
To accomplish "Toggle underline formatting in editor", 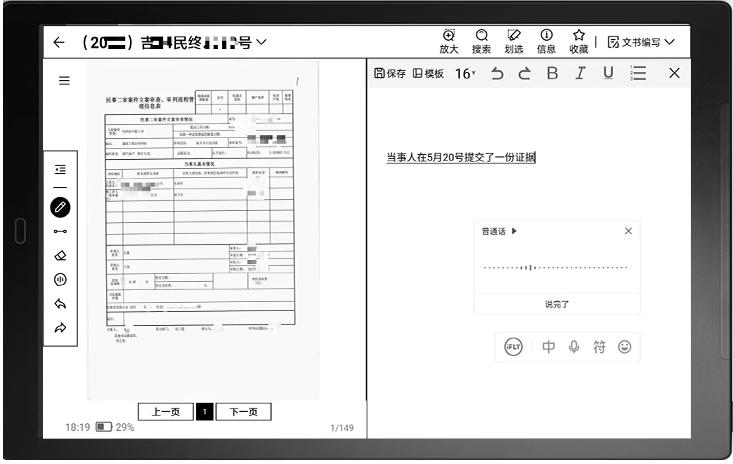I will [606, 73].
